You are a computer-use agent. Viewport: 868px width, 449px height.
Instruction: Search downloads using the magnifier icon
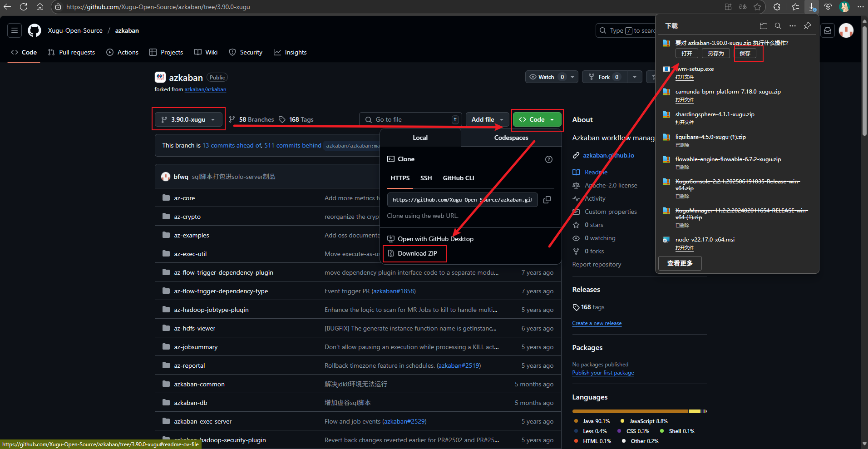pos(778,26)
